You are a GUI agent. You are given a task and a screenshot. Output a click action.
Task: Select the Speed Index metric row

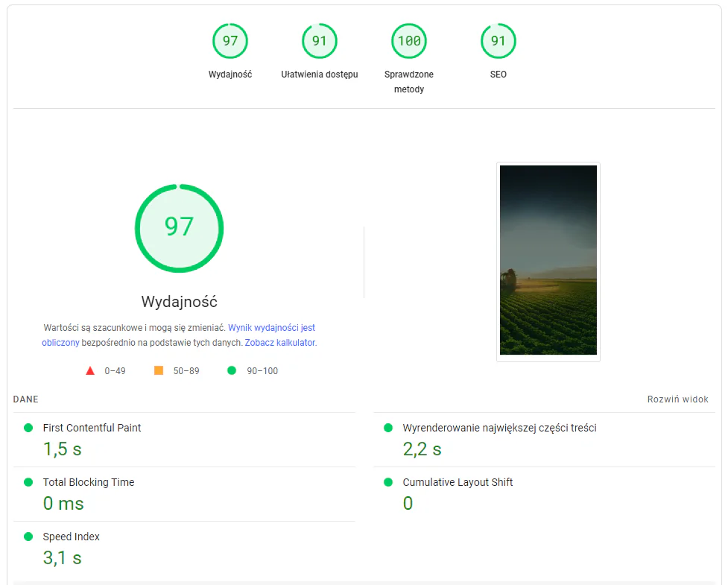72,537
